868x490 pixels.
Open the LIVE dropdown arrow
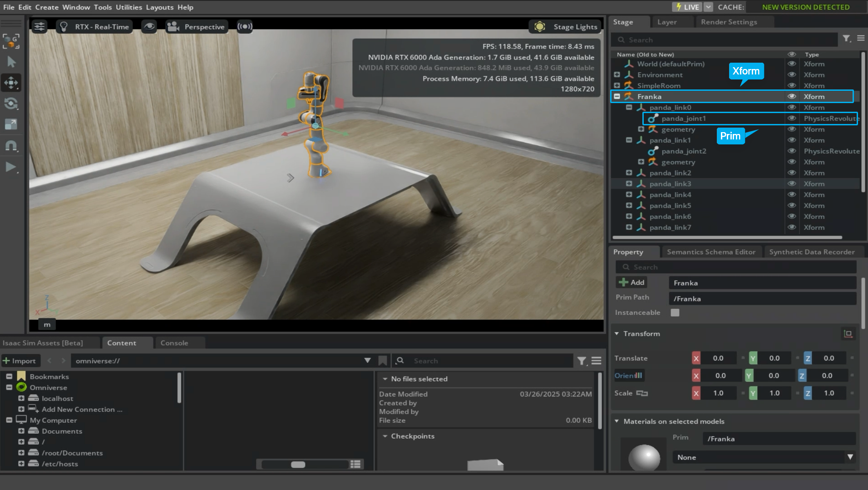(708, 7)
